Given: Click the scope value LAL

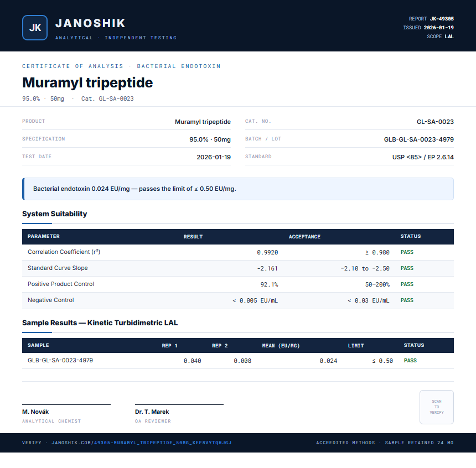Looking at the screenshot, I should (x=449, y=37).
